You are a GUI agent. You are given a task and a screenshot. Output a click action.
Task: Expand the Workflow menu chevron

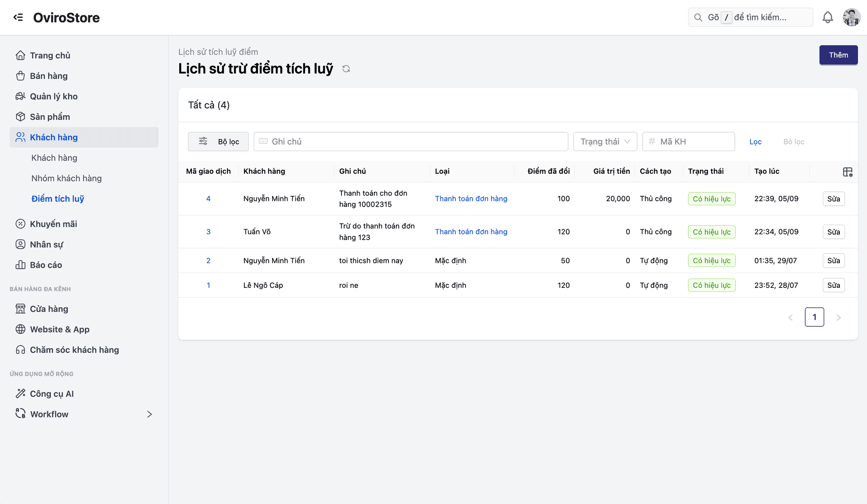point(149,414)
